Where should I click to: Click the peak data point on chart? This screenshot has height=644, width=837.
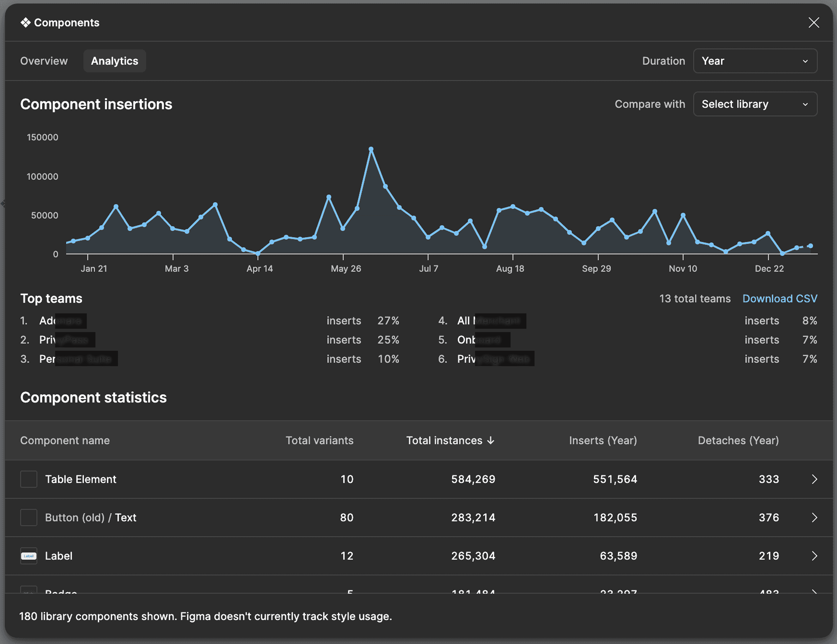(371, 149)
